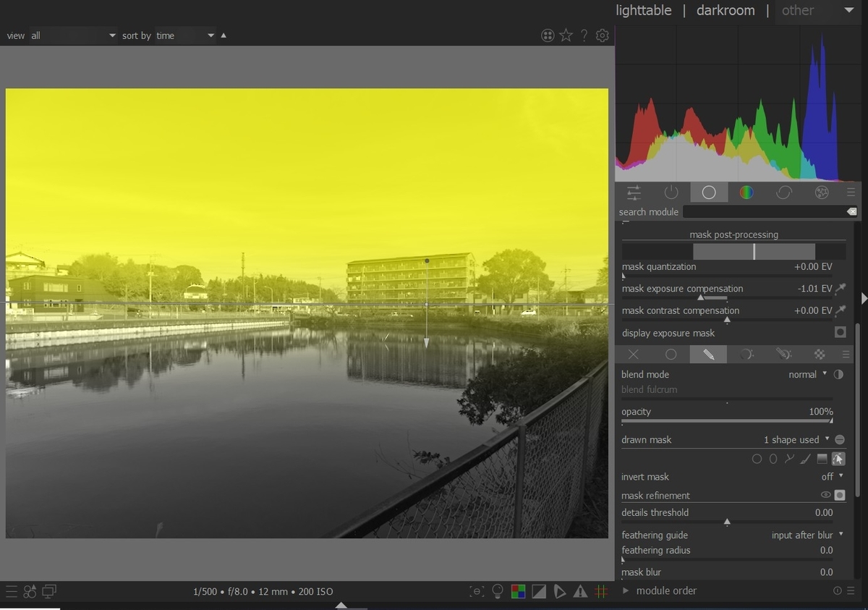
Task: Clear the search module text
Action: [x=851, y=212]
